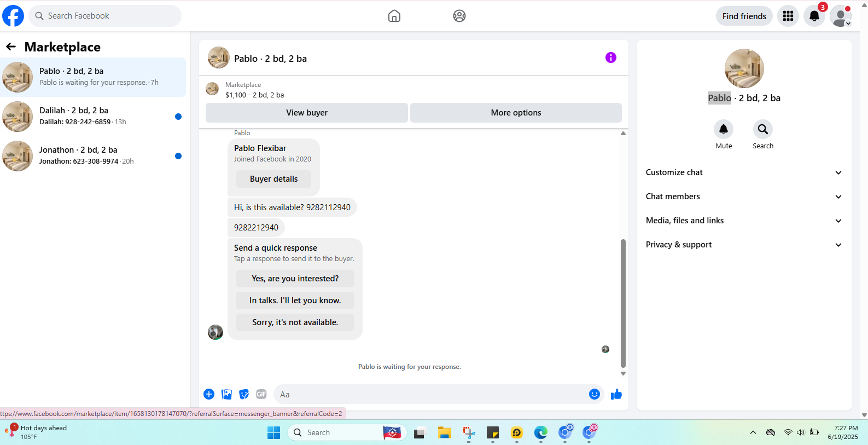Open Task View on the taskbar
The height and width of the screenshot is (445, 868).
click(420, 432)
